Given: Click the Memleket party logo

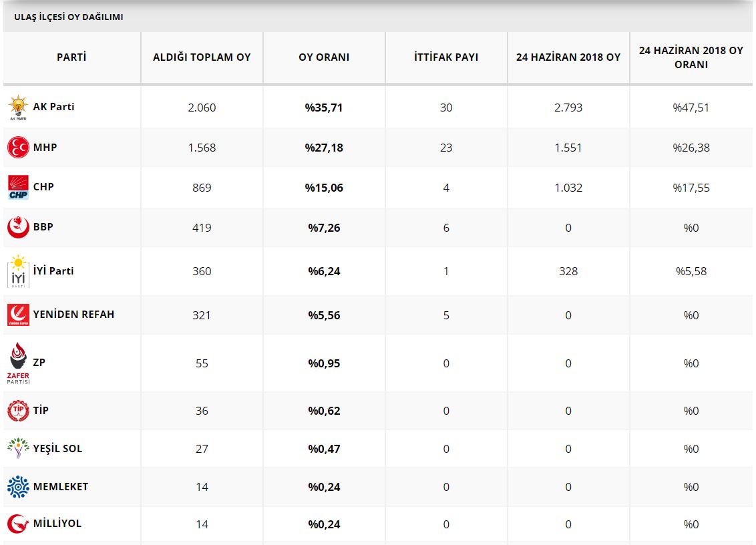Looking at the screenshot, I should [18, 487].
